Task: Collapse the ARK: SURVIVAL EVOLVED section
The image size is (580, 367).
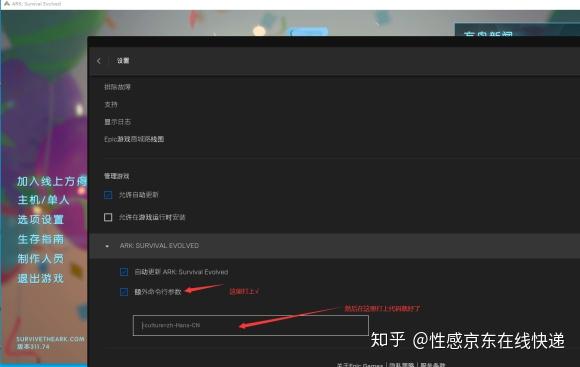Action: pyautogui.click(x=107, y=246)
